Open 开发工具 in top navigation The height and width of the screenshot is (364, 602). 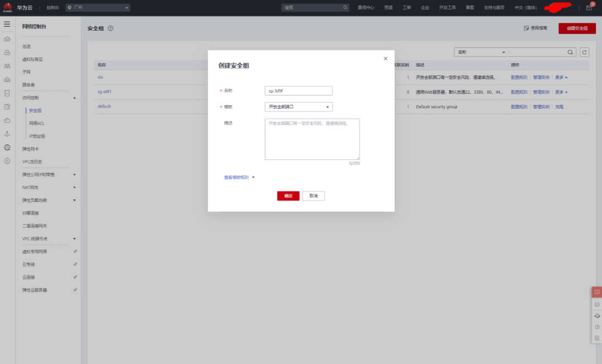[x=447, y=7]
